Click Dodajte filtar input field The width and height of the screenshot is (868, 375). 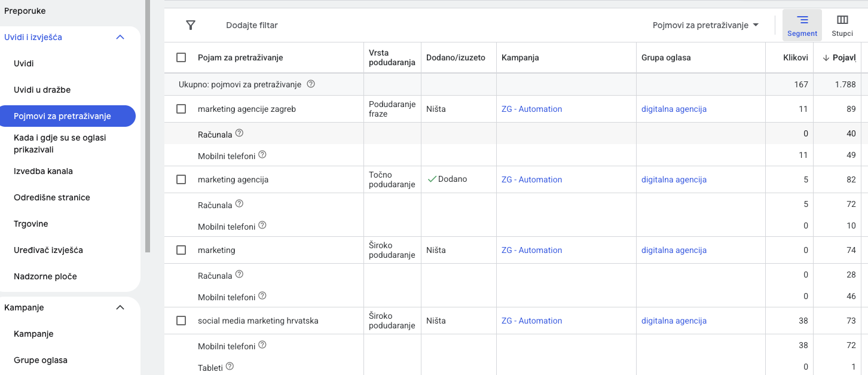point(252,25)
